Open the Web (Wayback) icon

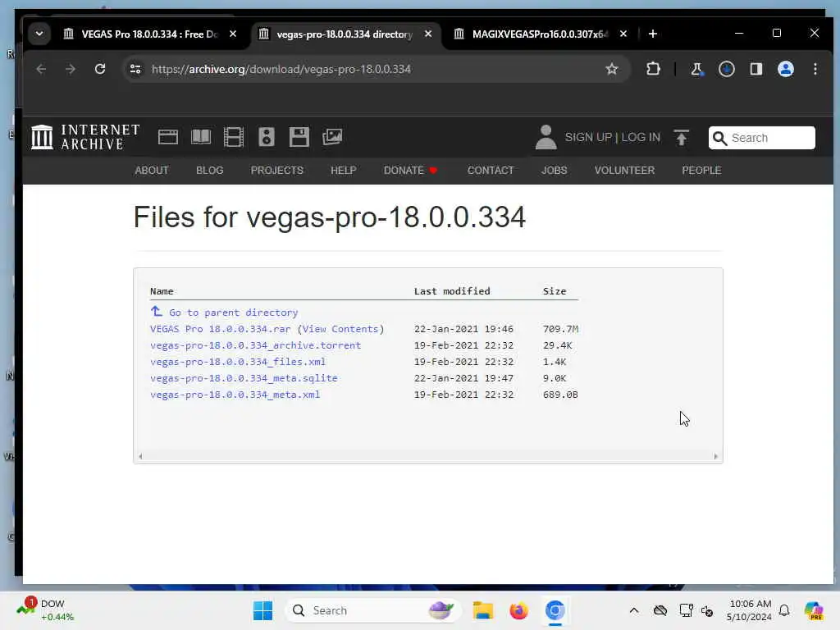coord(167,137)
